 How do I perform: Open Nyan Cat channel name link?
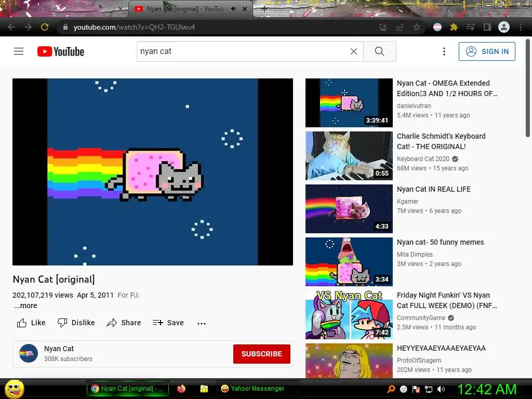point(59,349)
